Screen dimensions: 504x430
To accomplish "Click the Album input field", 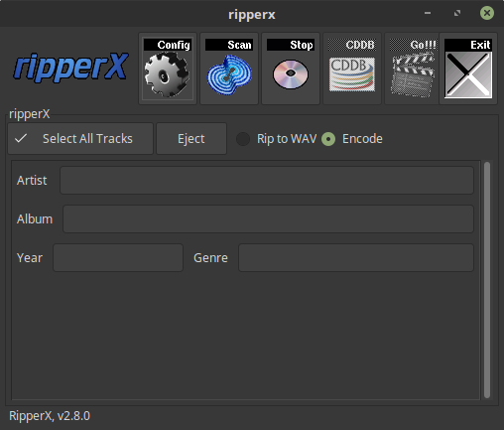I will (268, 219).
